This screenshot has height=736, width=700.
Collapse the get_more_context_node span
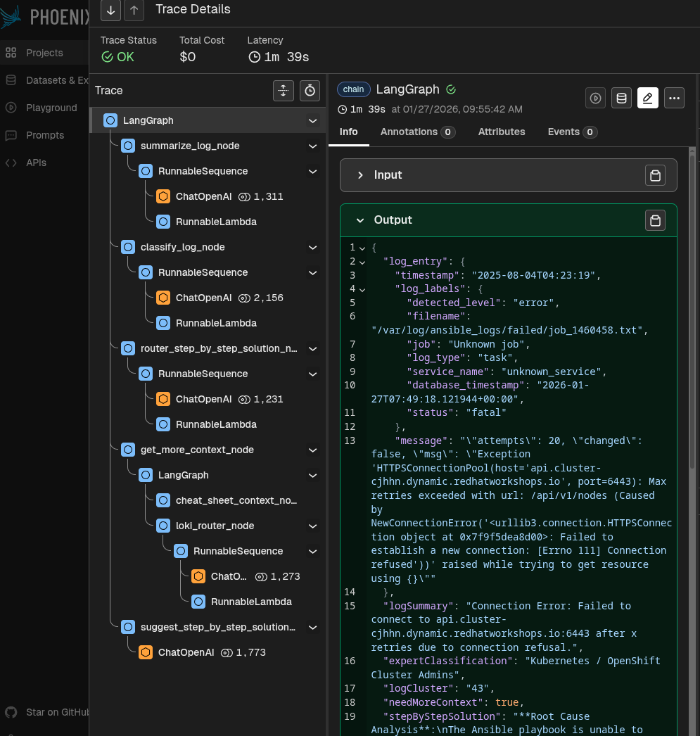(x=312, y=450)
